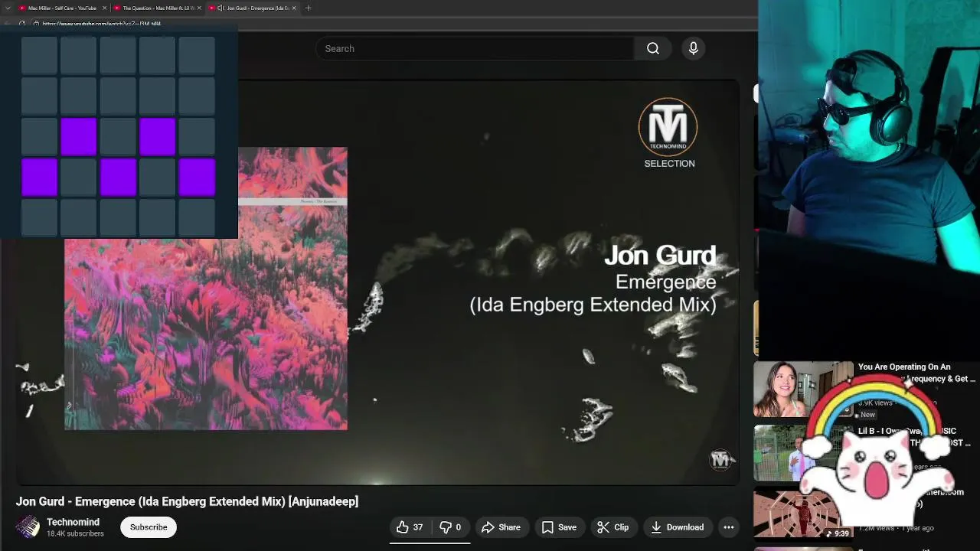The image size is (980, 551).
Task: Switch to The Question - Mac Miller tab
Action: point(157,8)
